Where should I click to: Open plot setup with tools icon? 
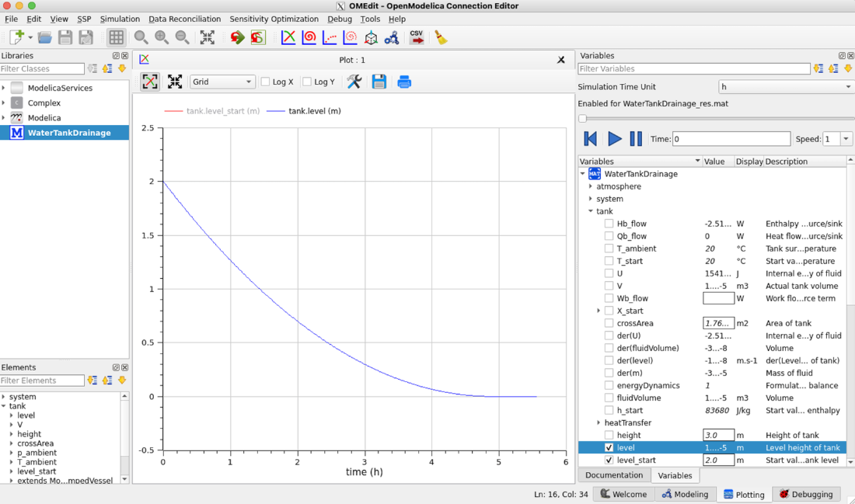click(354, 82)
